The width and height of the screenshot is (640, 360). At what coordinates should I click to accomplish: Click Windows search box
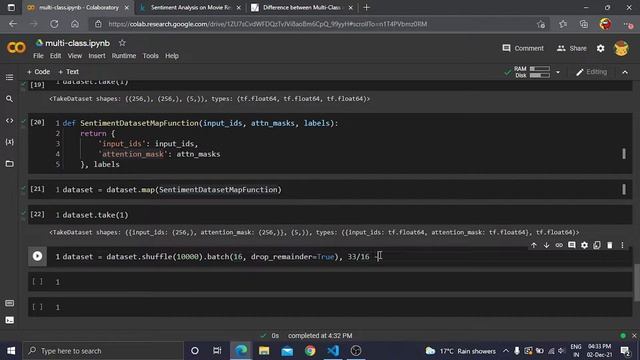103,351
